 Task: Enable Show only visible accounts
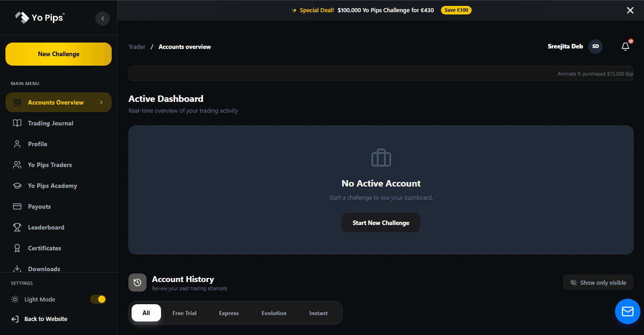coord(598,282)
